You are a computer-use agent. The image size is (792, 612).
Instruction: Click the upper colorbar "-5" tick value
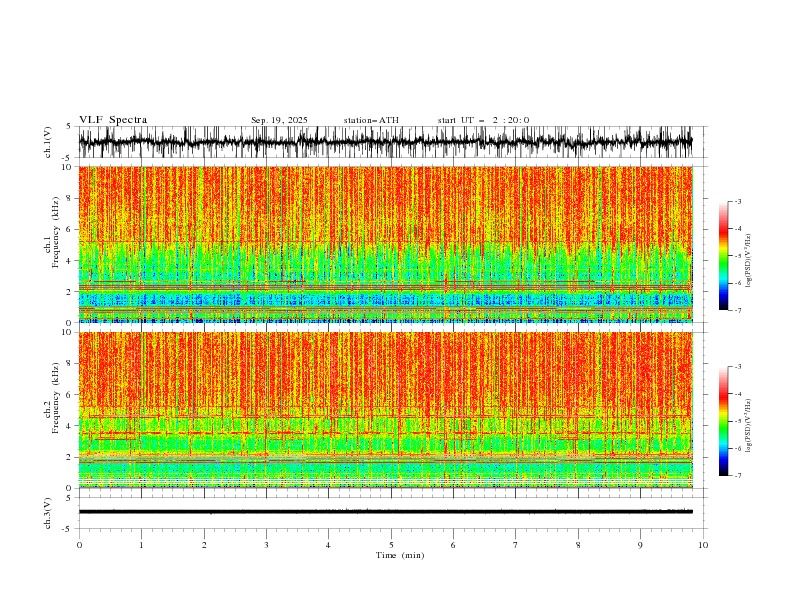pos(737,256)
